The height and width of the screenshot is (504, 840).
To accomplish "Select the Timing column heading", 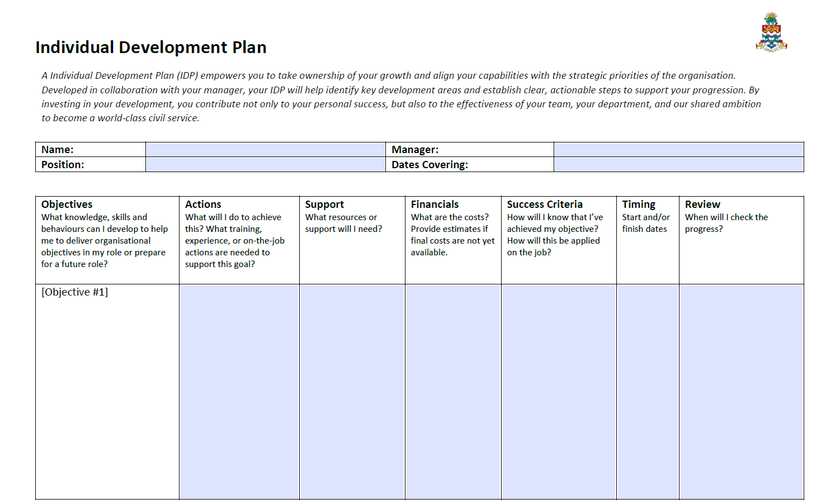I will click(639, 205).
